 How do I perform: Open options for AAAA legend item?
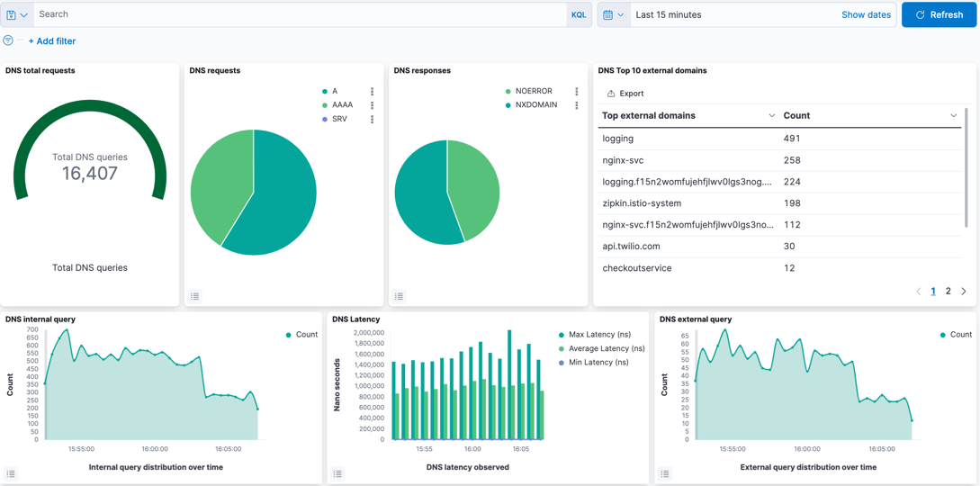coord(372,105)
